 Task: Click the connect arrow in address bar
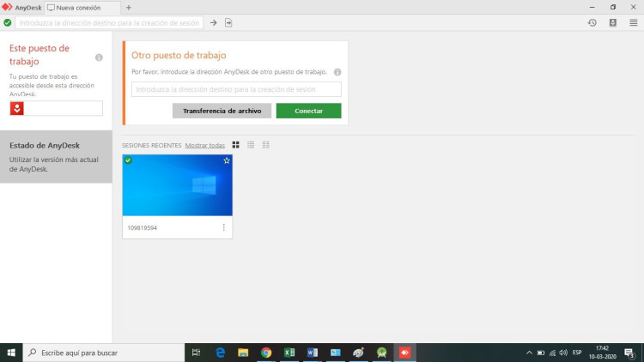pos(213,23)
